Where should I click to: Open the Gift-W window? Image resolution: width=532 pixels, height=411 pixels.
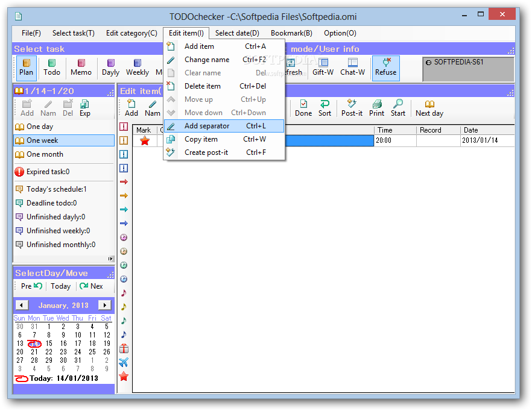click(x=323, y=68)
